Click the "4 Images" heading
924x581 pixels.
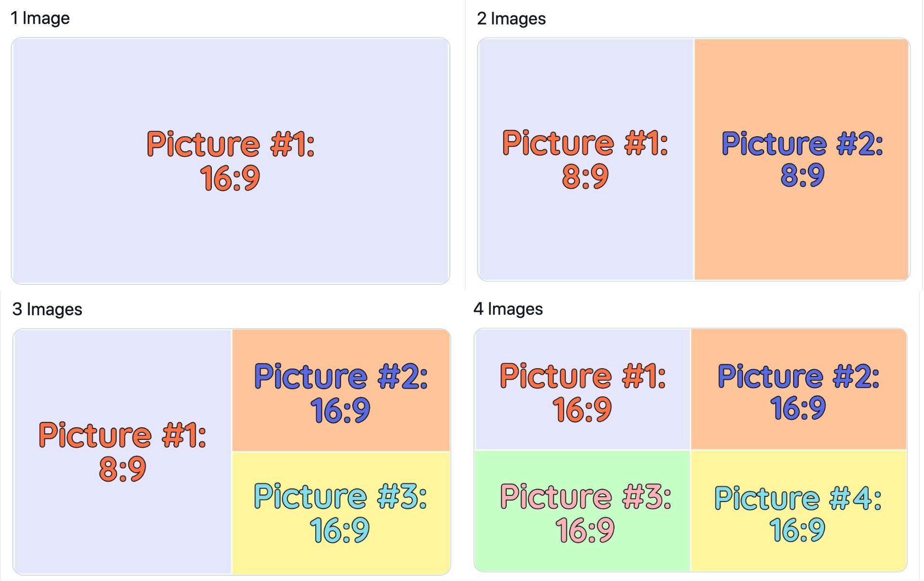pyautogui.click(x=508, y=309)
